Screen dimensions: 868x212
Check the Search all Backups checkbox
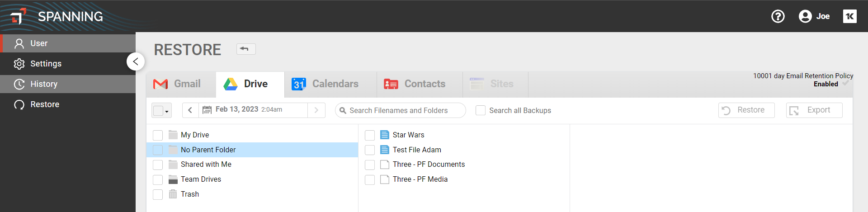click(x=481, y=110)
